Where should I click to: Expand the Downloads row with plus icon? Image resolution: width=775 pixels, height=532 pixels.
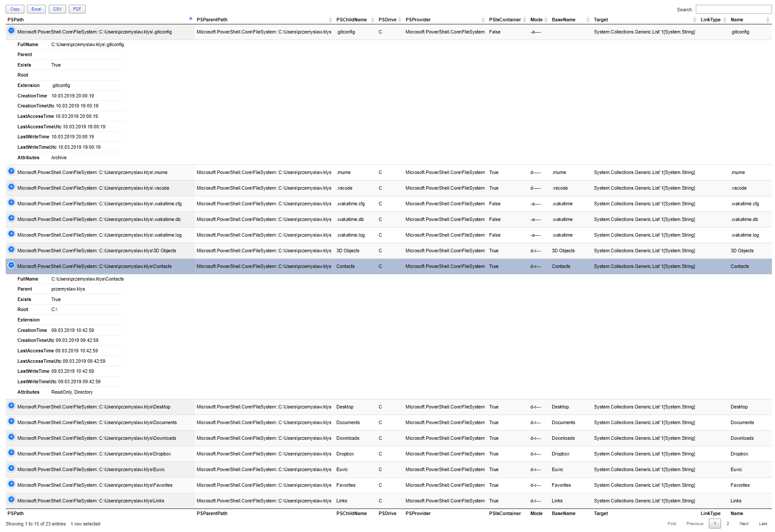click(11, 437)
